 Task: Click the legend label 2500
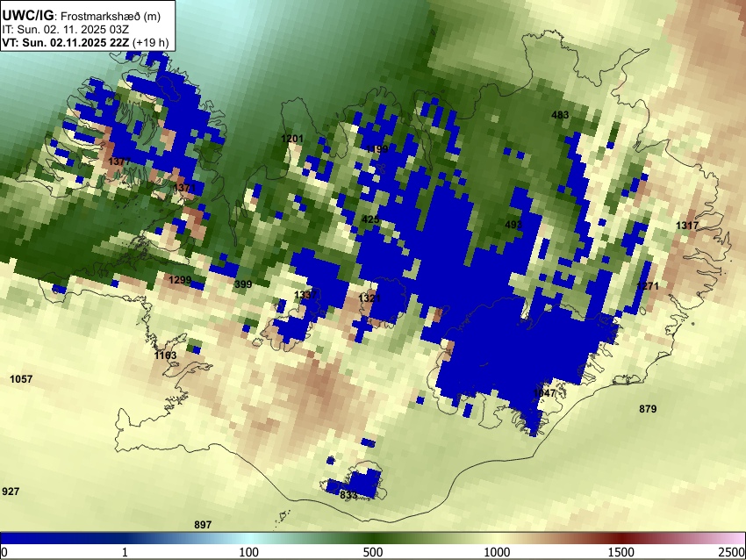(x=733, y=552)
